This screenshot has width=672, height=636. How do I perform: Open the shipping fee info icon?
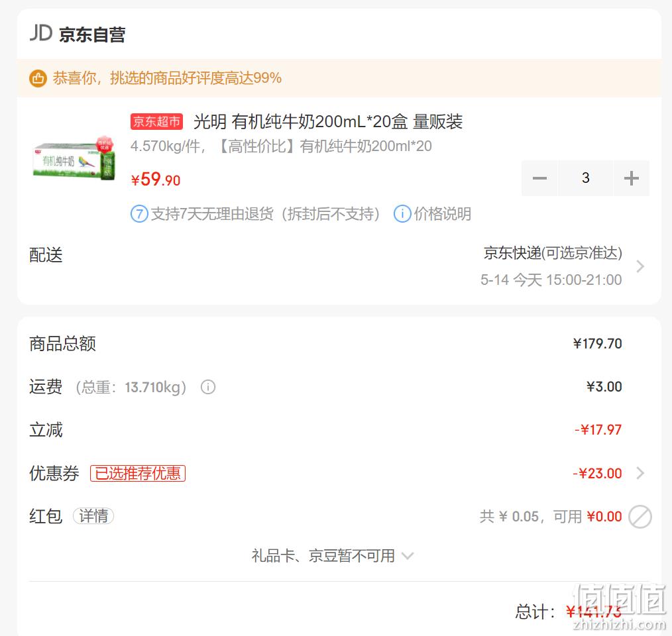[208, 387]
